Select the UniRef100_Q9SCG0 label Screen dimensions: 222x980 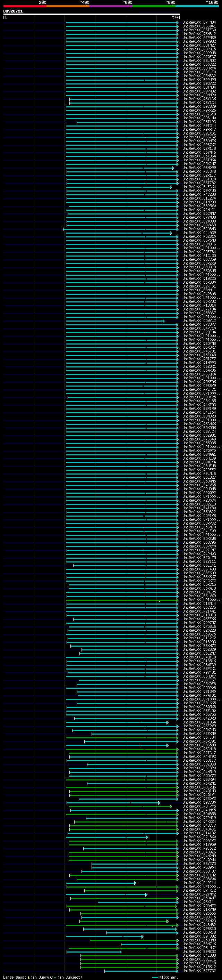pos(199,802)
